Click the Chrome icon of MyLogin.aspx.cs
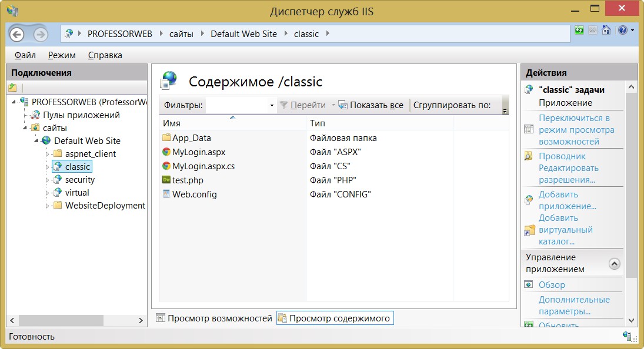Screen dimensions: 644x349 (166, 166)
